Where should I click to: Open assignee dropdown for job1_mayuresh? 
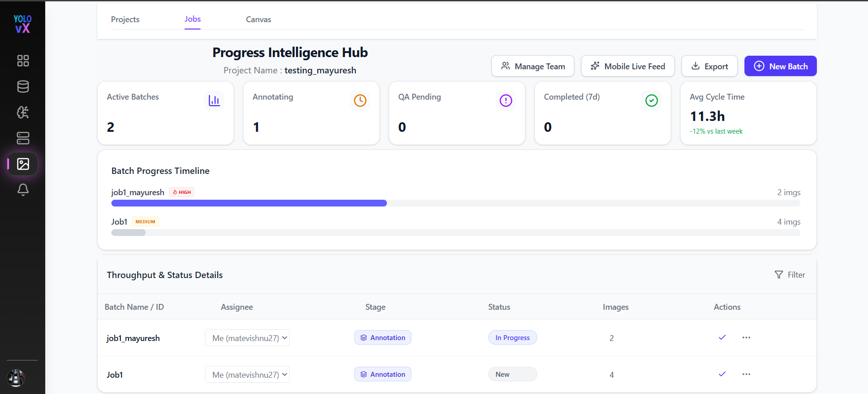(247, 338)
